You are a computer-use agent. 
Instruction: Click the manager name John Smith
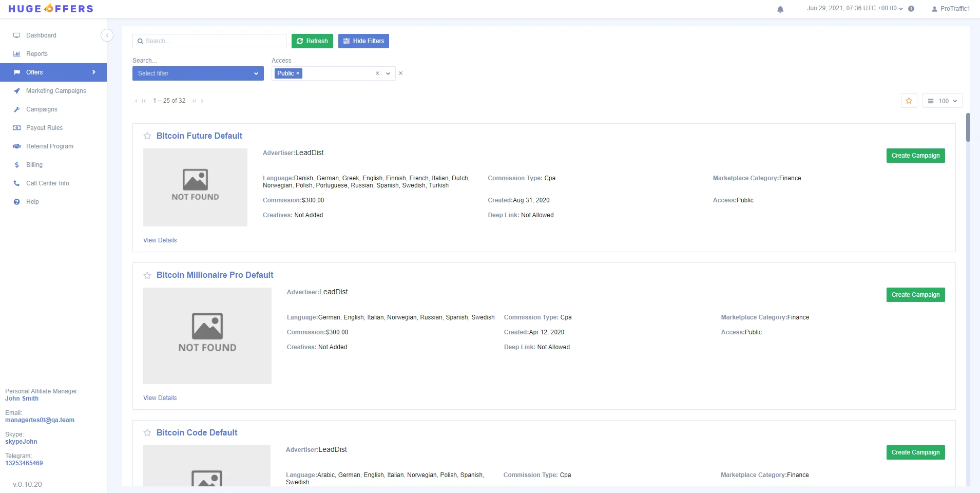[22, 399]
